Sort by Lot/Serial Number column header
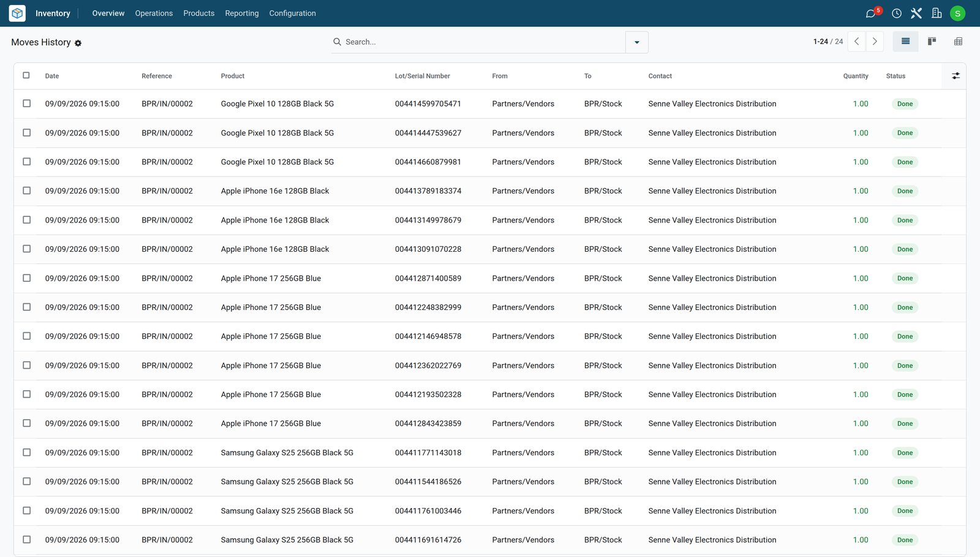The height and width of the screenshot is (557, 980). tap(423, 76)
